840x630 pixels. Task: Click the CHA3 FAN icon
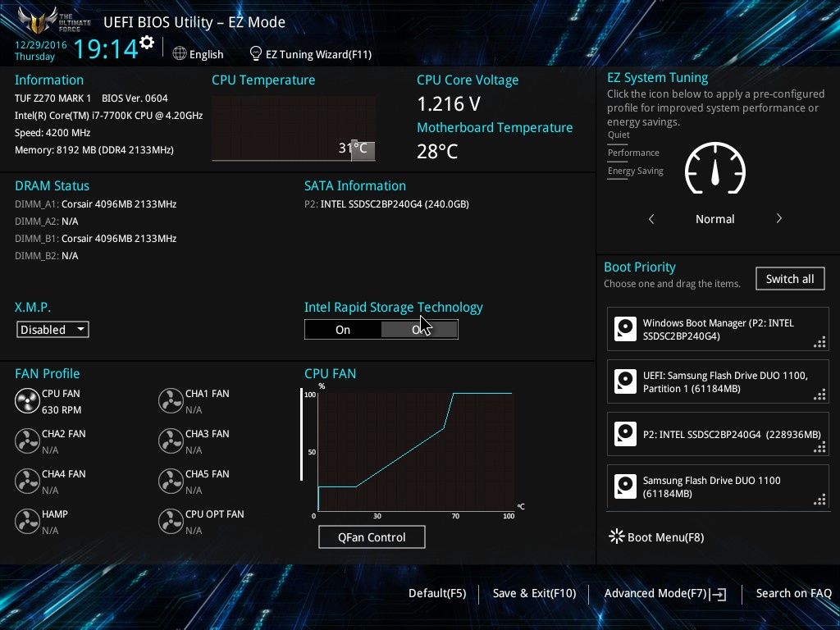171,441
